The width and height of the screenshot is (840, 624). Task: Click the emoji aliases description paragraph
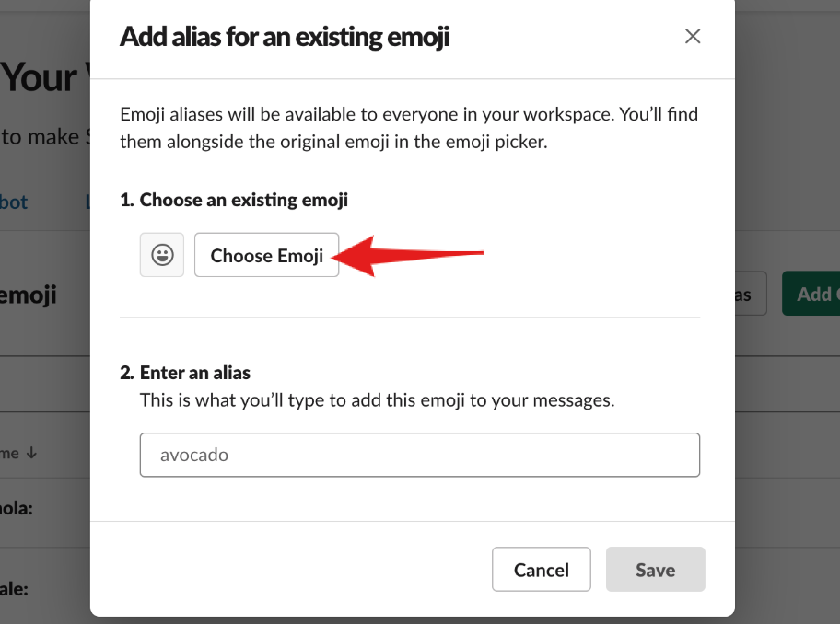pyautogui.click(x=409, y=128)
